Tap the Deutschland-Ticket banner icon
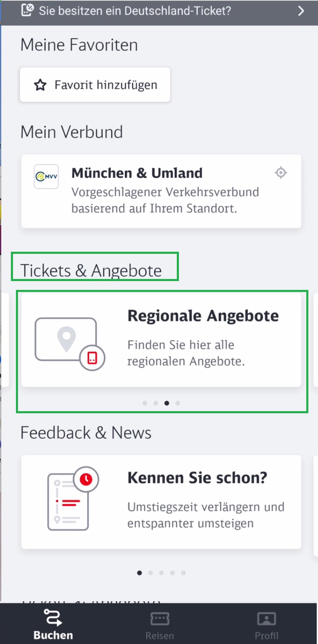 click(28, 10)
